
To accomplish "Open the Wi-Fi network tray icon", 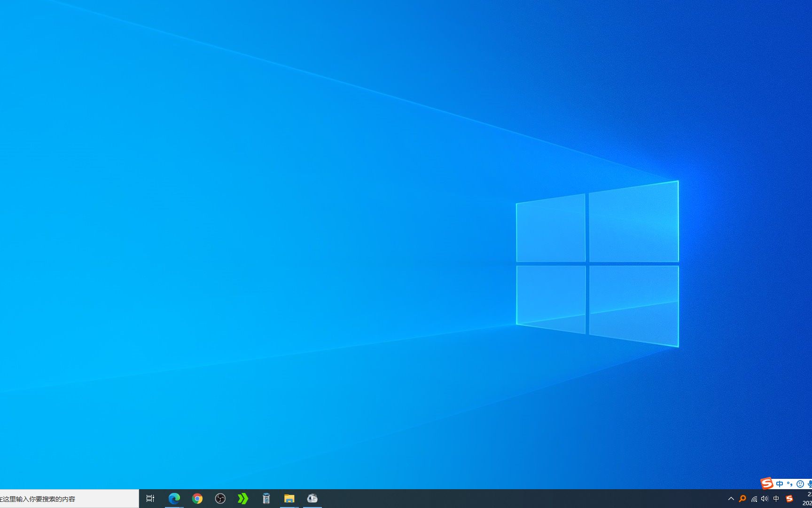I will point(754,499).
